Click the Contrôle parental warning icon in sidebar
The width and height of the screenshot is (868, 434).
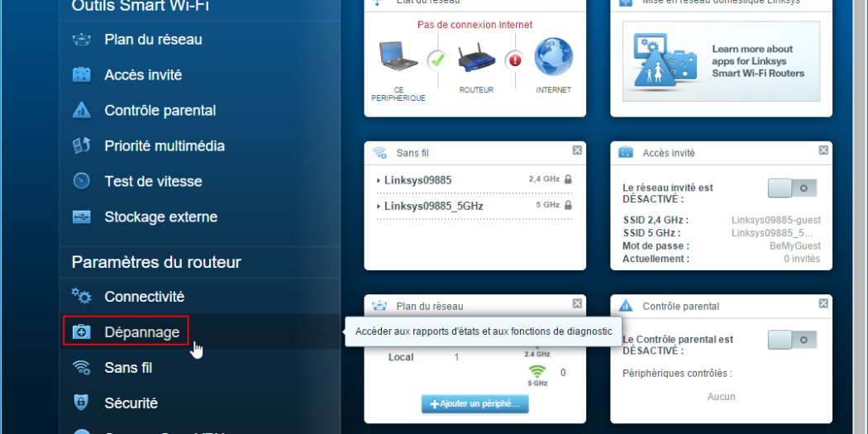82,111
